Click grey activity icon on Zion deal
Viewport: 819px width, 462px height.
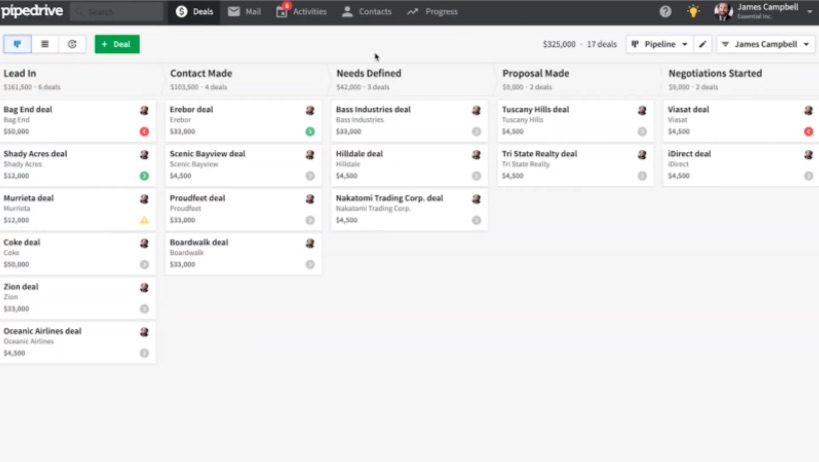pos(144,309)
